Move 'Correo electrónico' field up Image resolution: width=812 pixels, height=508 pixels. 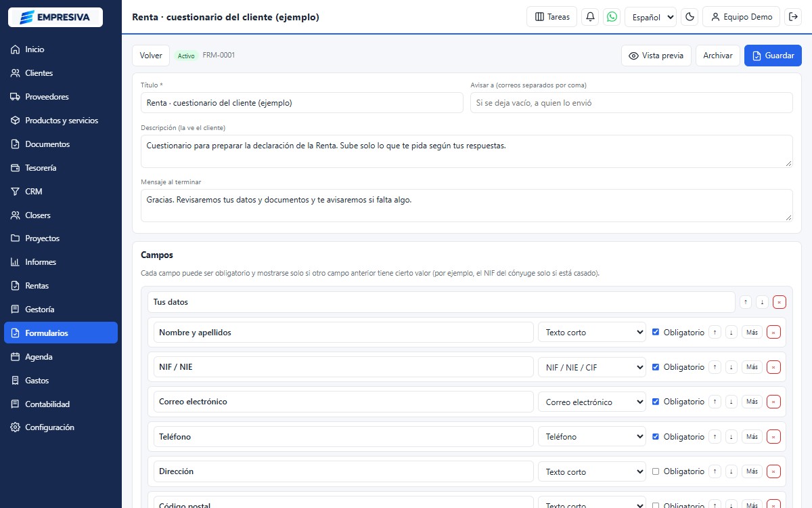click(x=715, y=402)
